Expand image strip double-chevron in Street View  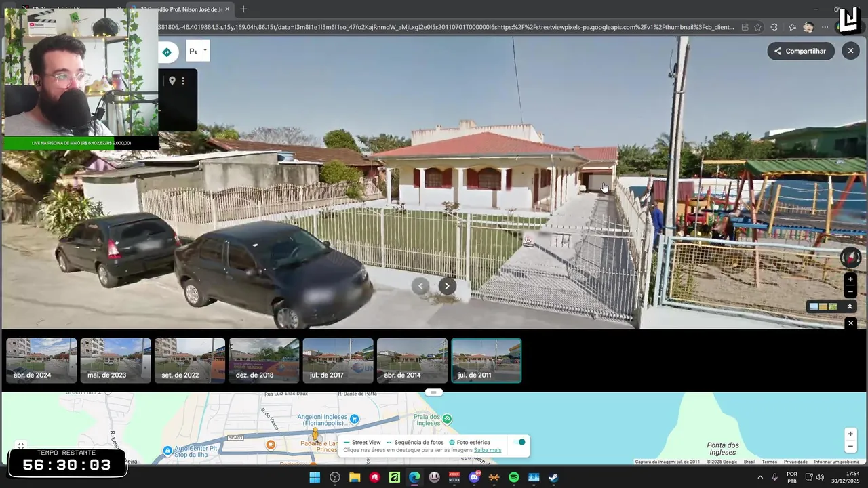click(x=850, y=307)
